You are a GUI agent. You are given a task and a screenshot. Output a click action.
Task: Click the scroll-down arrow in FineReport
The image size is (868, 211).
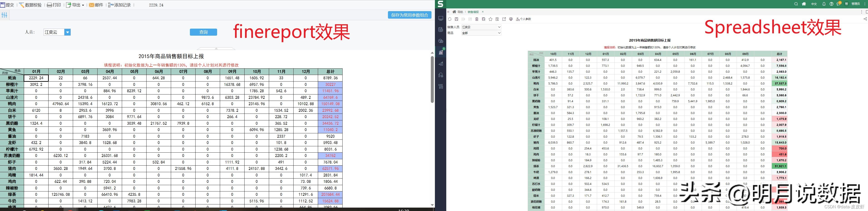(x=432, y=205)
